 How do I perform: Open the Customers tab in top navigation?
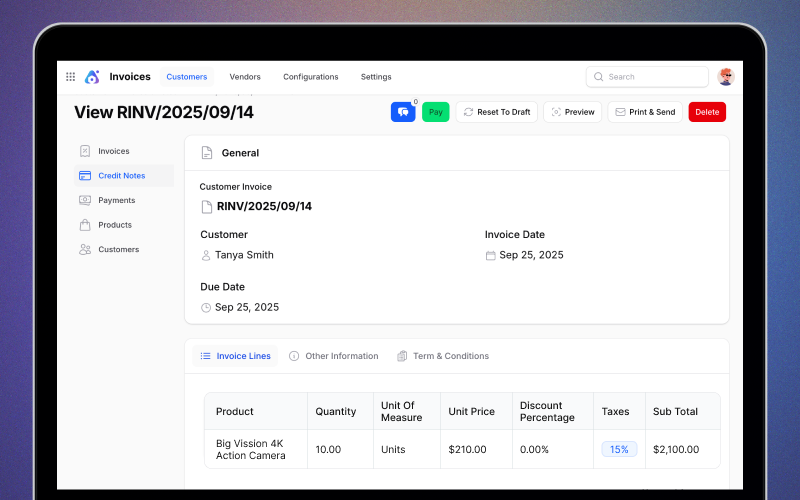[187, 77]
